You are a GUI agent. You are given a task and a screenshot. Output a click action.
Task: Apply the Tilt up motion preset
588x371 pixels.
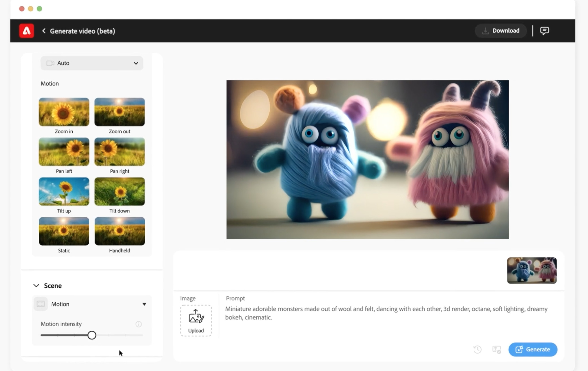(64, 191)
